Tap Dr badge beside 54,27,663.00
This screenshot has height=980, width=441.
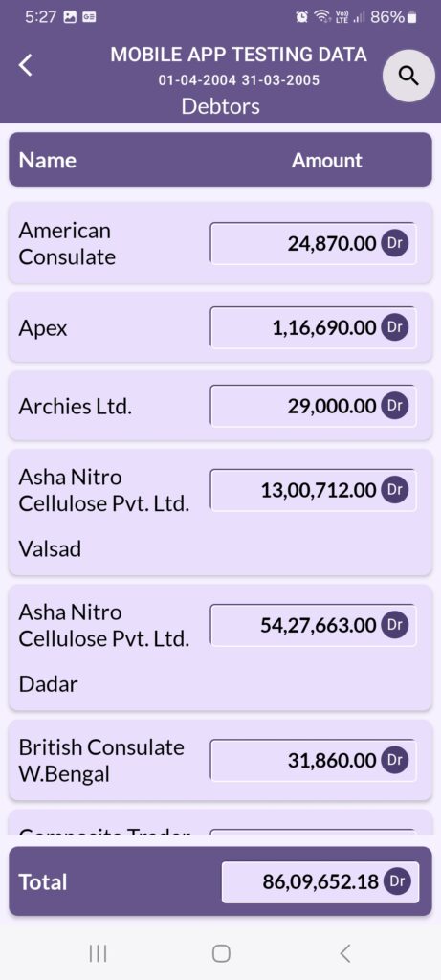[395, 624]
